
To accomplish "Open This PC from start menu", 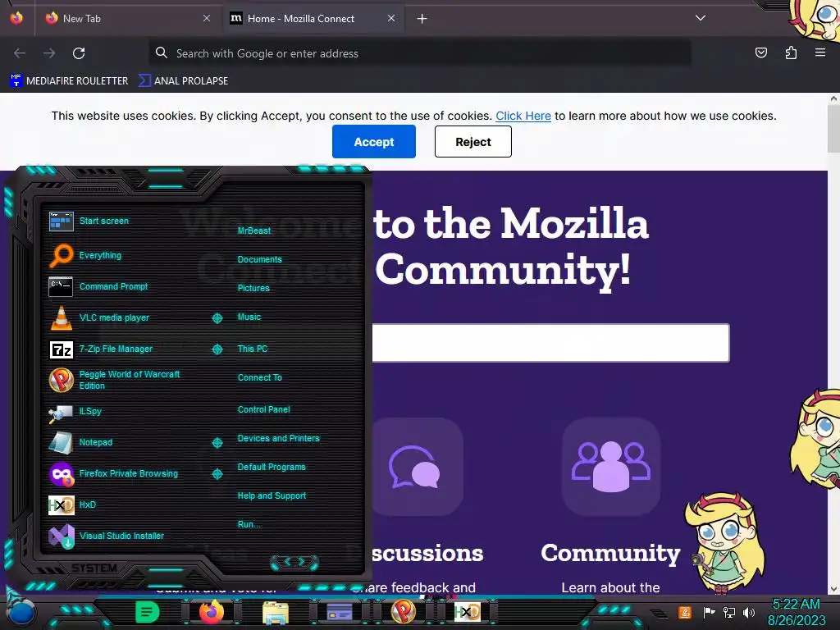I will (253, 349).
